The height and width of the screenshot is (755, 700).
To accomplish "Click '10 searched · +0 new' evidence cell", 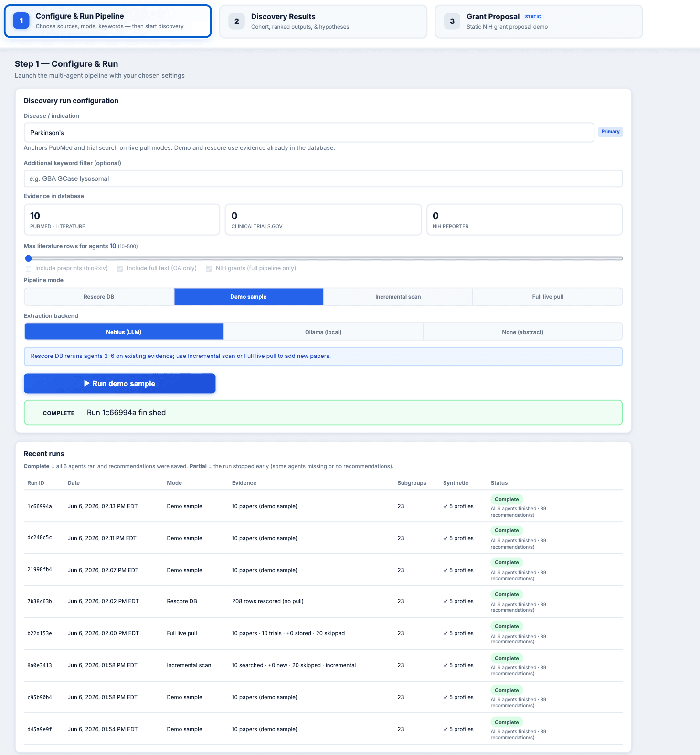I will pos(294,665).
